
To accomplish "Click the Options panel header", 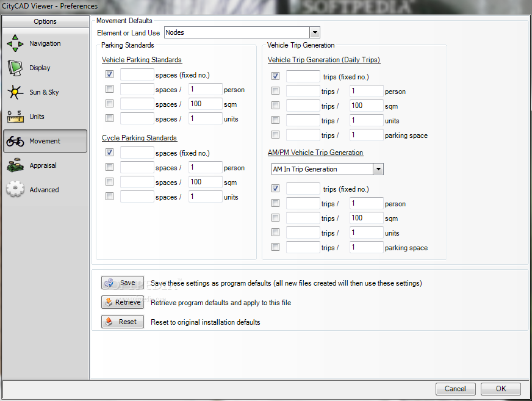I will [x=45, y=21].
